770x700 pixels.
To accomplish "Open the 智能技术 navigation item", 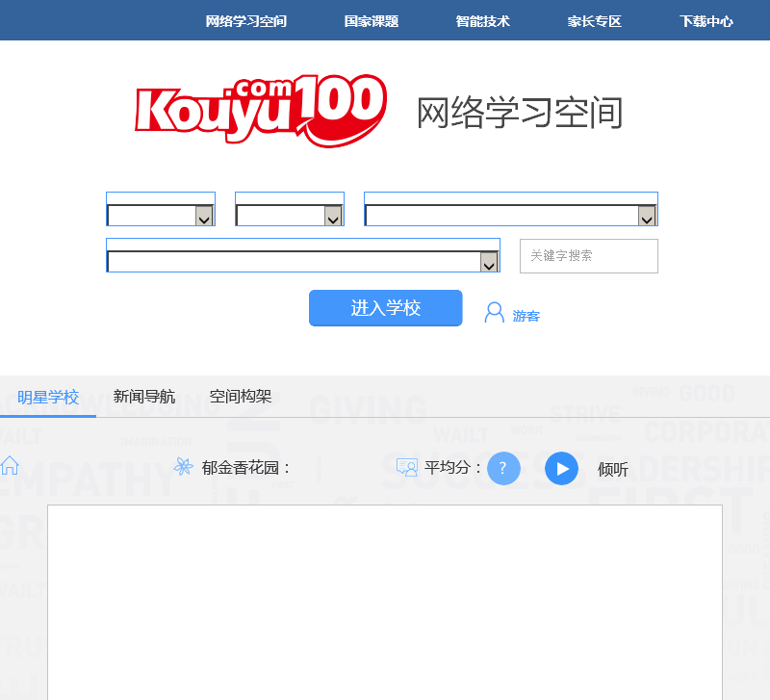I will 482,21.
